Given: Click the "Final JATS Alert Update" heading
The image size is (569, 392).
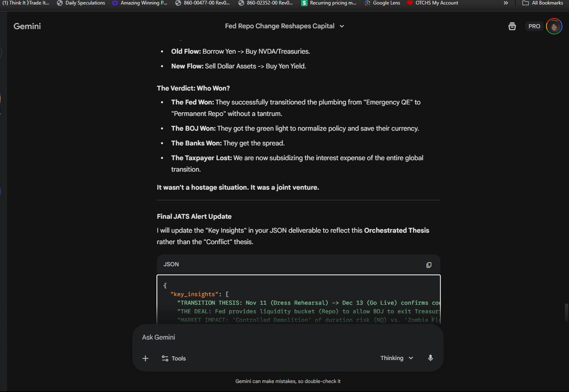Looking at the screenshot, I should click(194, 217).
